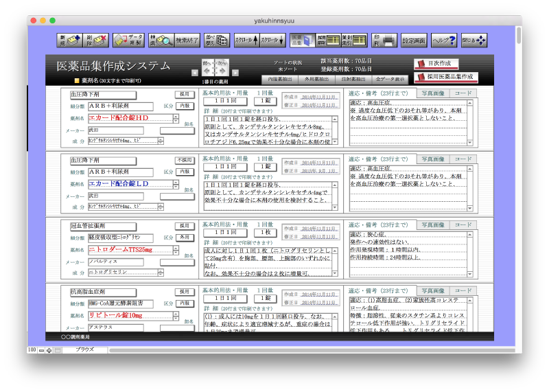Click 外用 category button for ニトロダームTTS25mg

click(185, 238)
